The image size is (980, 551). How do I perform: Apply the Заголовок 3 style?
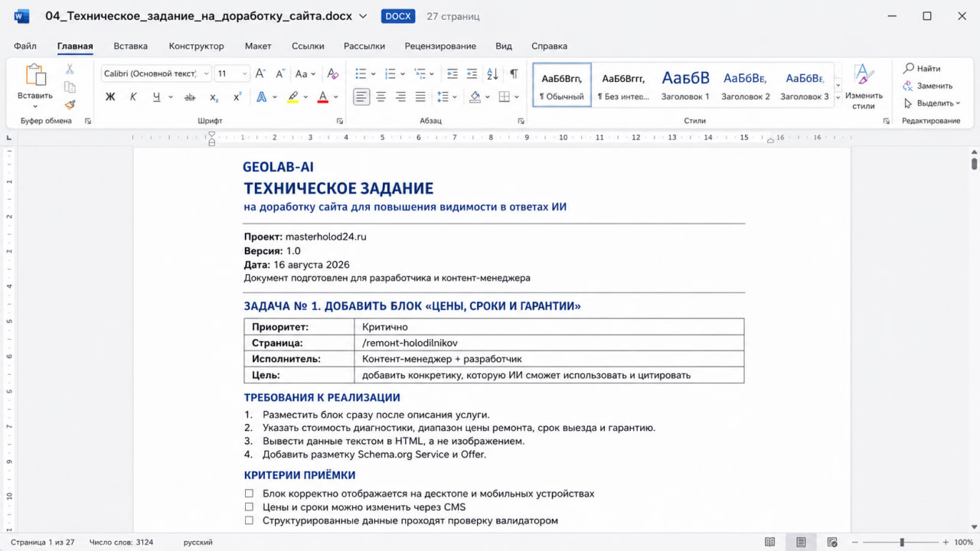pos(804,85)
